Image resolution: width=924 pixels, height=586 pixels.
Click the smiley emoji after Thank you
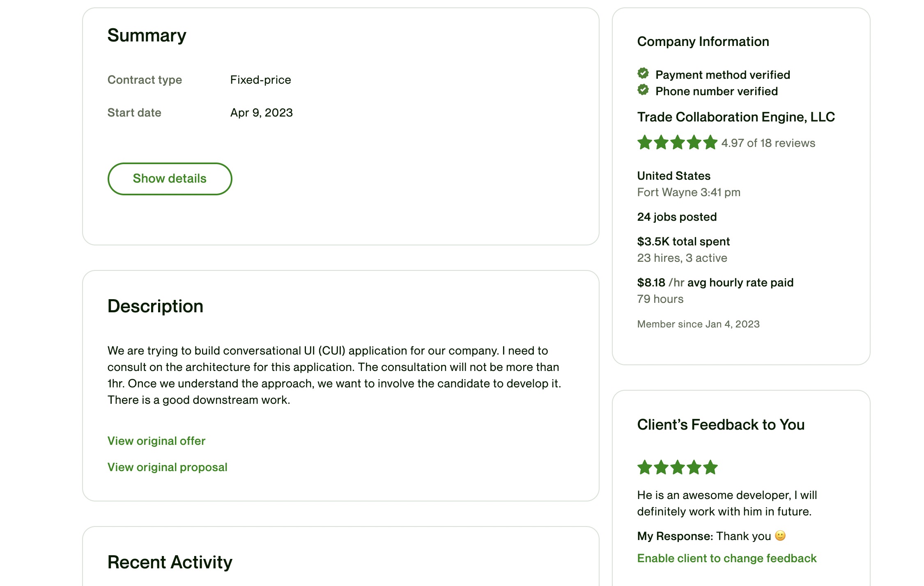tap(780, 536)
